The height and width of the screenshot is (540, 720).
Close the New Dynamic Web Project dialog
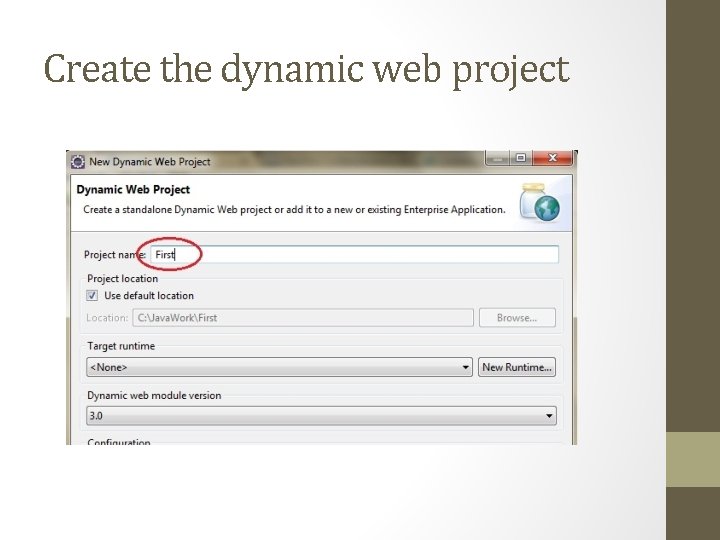[553, 158]
